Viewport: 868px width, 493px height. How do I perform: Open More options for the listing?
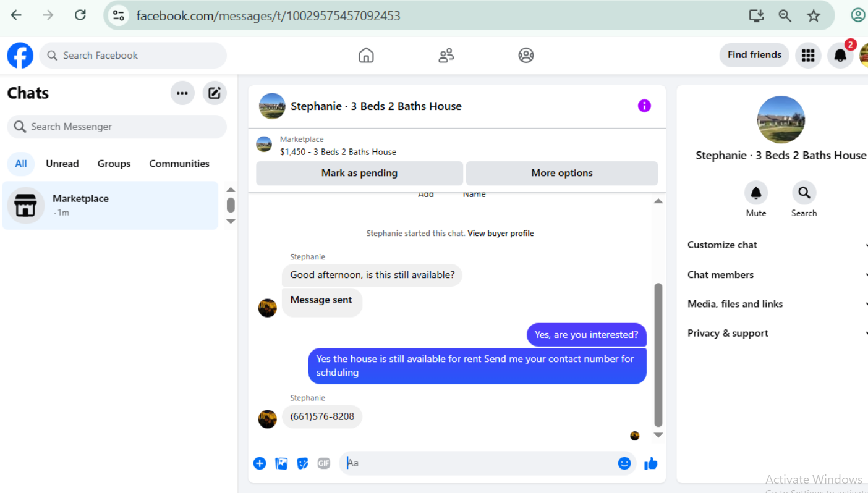click(562, 173)
